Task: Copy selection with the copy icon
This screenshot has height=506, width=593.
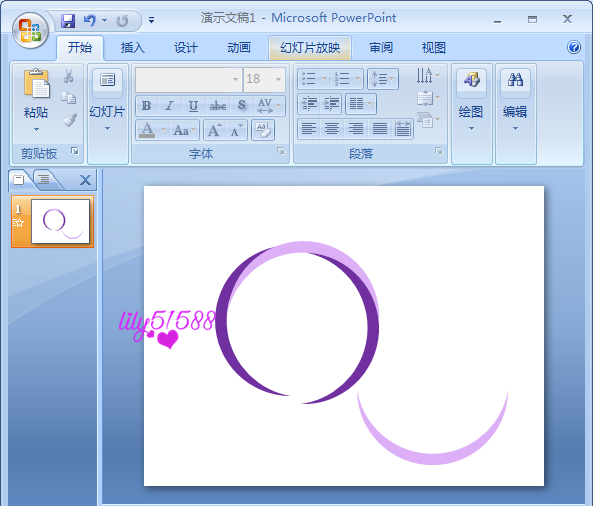Action: click(68, 98)
